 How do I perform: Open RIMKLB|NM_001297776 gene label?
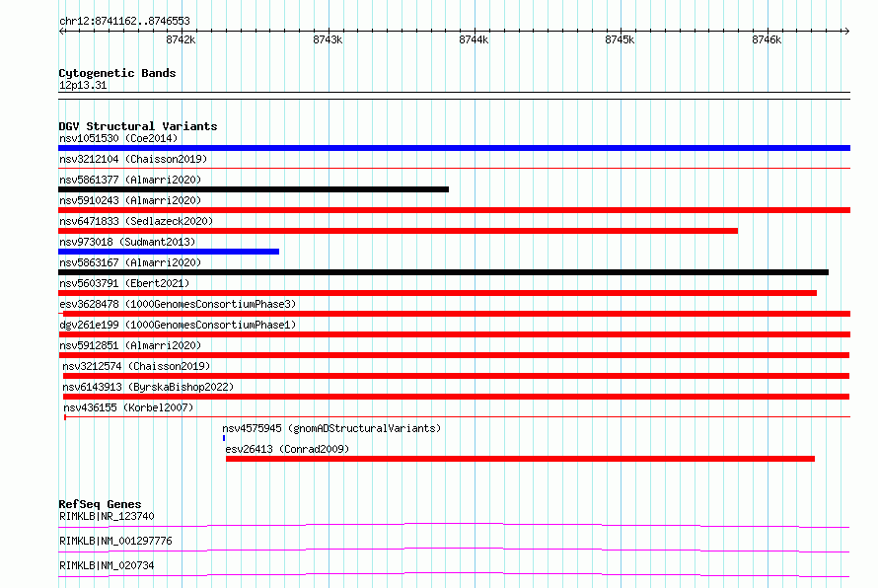tap(115, 541)
